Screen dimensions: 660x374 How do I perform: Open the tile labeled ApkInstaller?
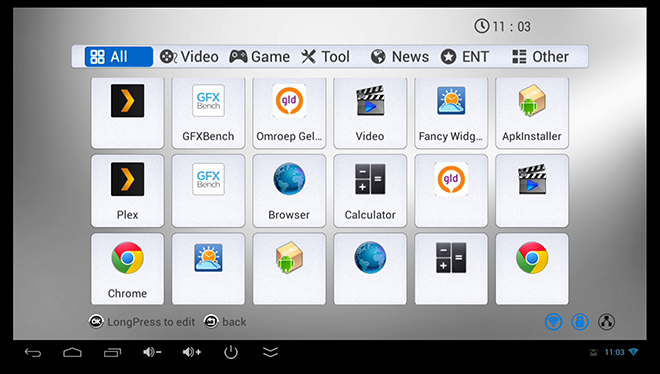point(532,112)
